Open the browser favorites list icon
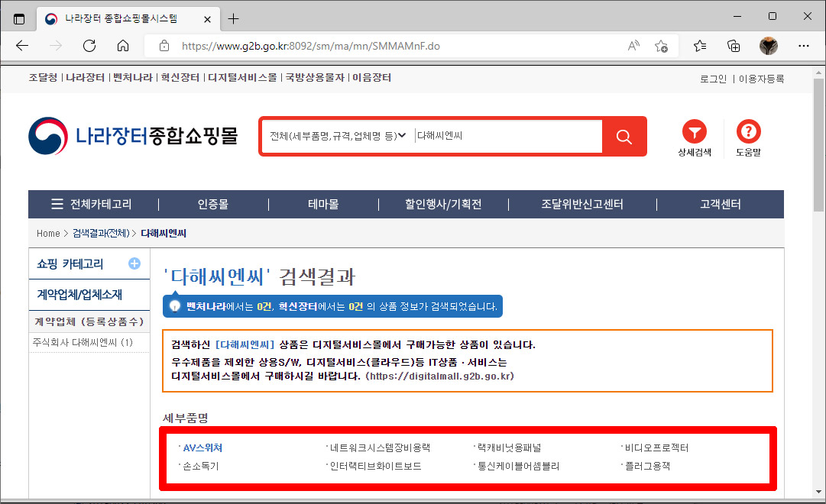The height and width of the screenshot is (504, 826). click(700, 46)
